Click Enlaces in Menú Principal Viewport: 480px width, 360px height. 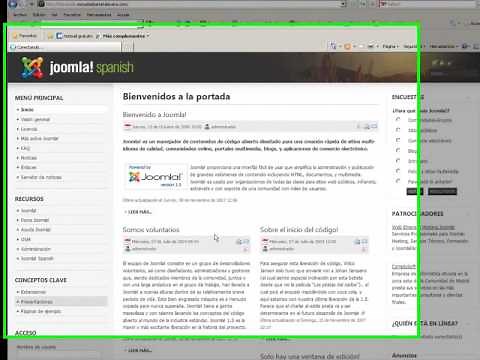coord(28,167)
